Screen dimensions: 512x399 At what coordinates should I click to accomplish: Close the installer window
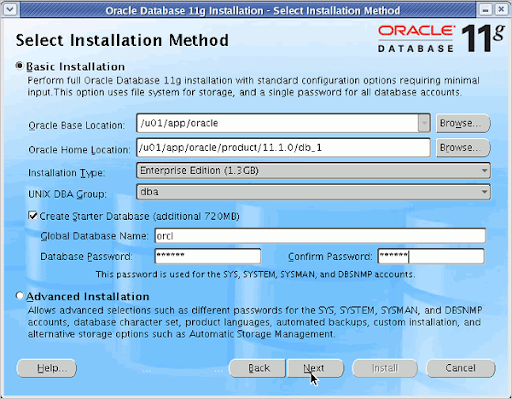click(x=501, y=10)
